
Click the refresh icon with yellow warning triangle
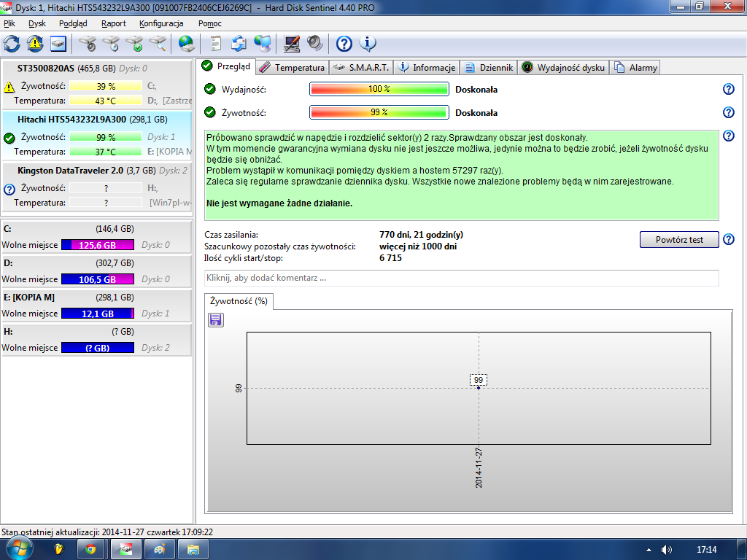point(35,44)
